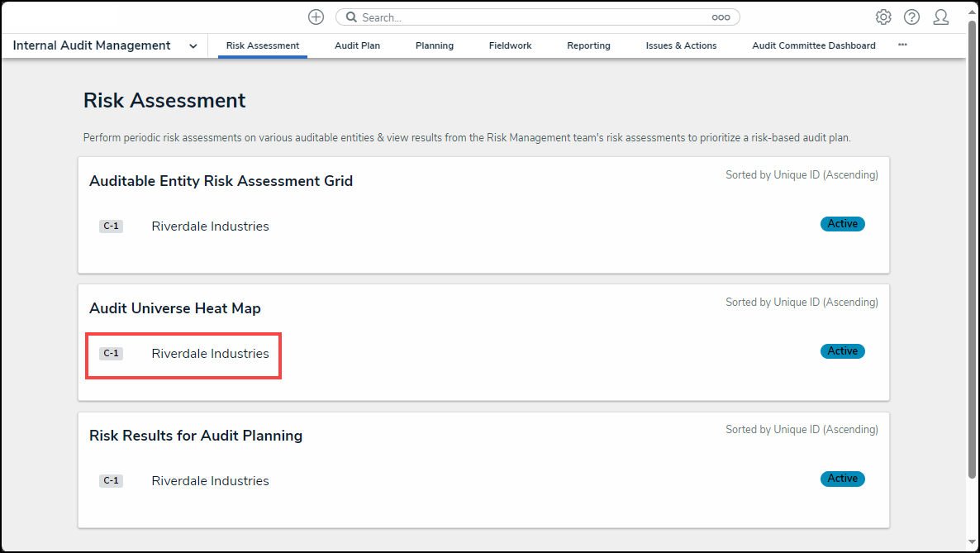Screen dimensions: 980x553
Task: Open the settings gear icon
Action: (x=883, y=17)
